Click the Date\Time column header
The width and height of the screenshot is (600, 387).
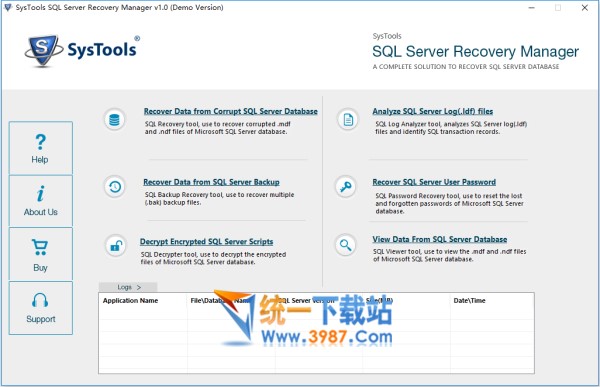point(470,300)
